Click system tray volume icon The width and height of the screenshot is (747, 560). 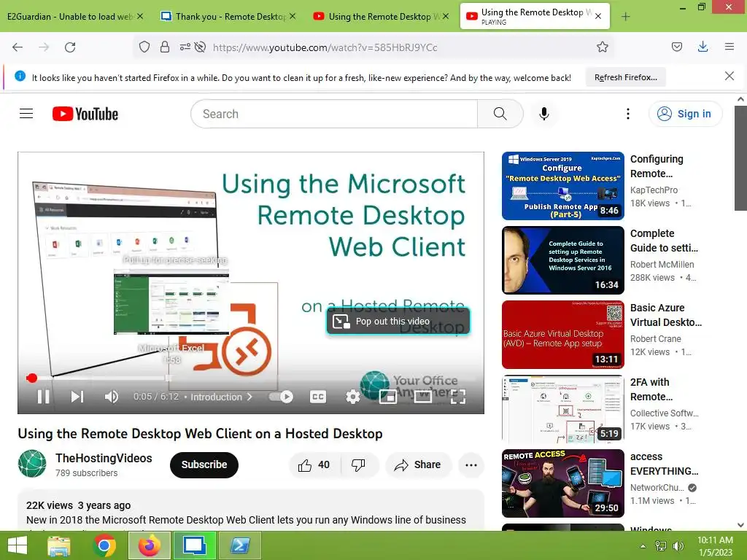(x=678, y=545)
